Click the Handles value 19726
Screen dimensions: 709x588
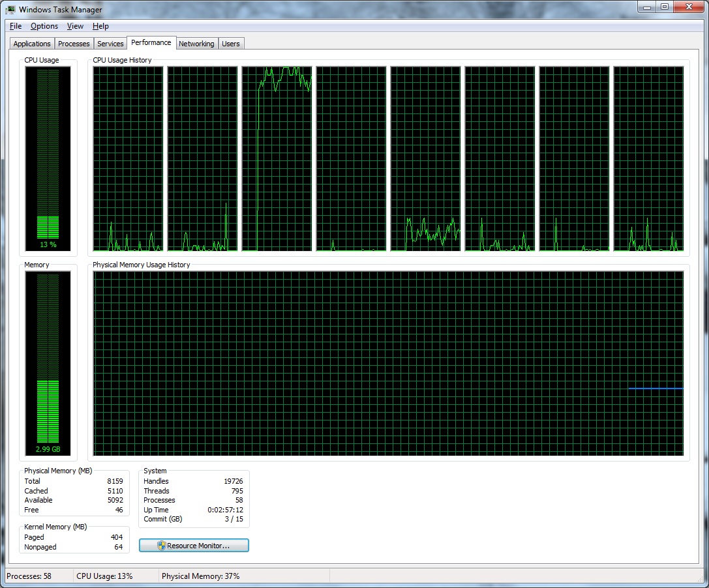point(234,481)
